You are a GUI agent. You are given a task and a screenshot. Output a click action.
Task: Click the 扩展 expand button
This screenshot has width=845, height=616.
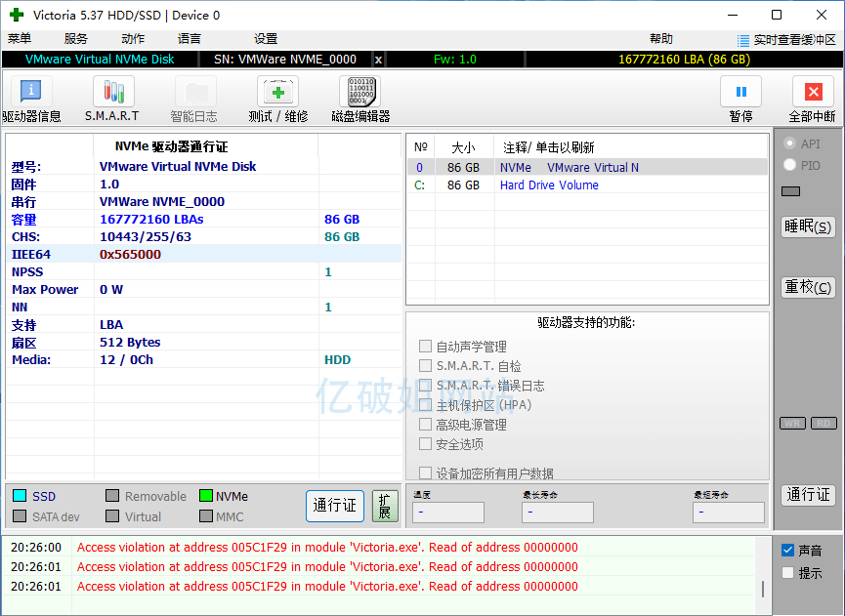pyautogui.click(x=385, y=506)
